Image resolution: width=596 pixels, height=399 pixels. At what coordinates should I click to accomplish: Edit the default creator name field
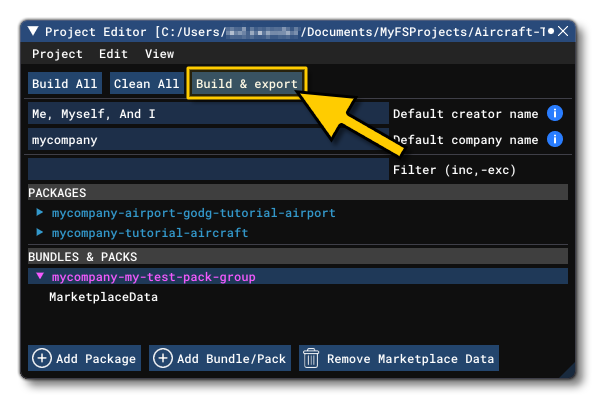click(208, 113)
